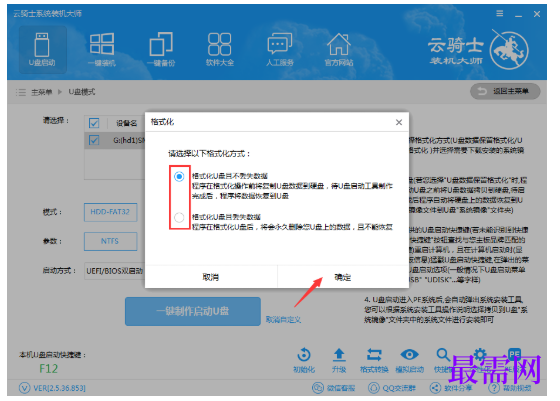
Task: Click U盘模式 in the breadcrumb
Action: (x=82, y=92)
